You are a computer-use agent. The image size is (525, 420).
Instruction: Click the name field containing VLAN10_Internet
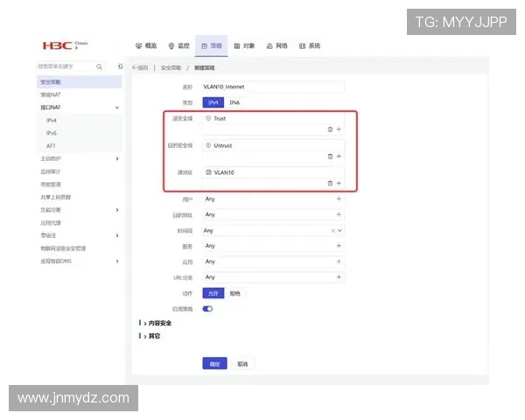(x=273, y=87)
